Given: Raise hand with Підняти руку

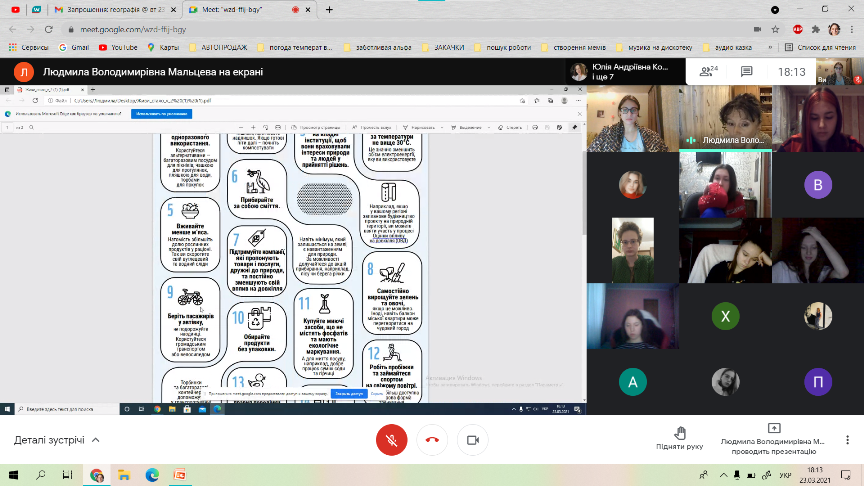Looking at the screenshot, I should (x=679, y=439).
